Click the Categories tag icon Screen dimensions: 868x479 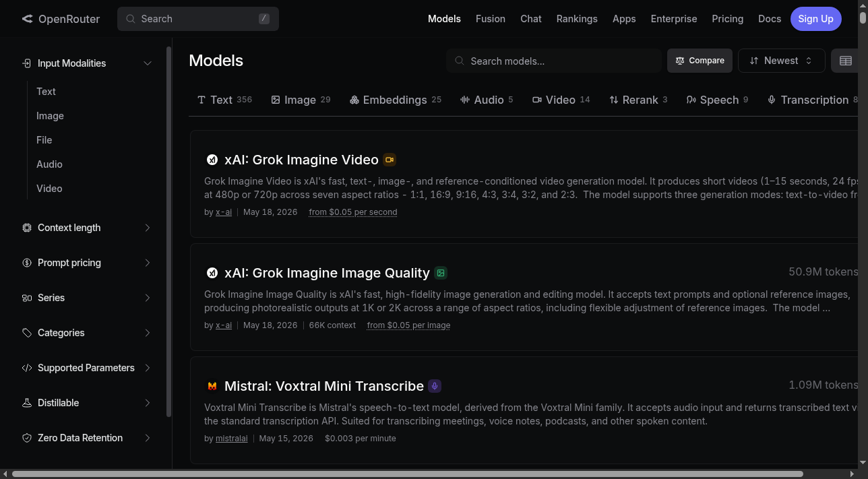(x=27, y=333)
